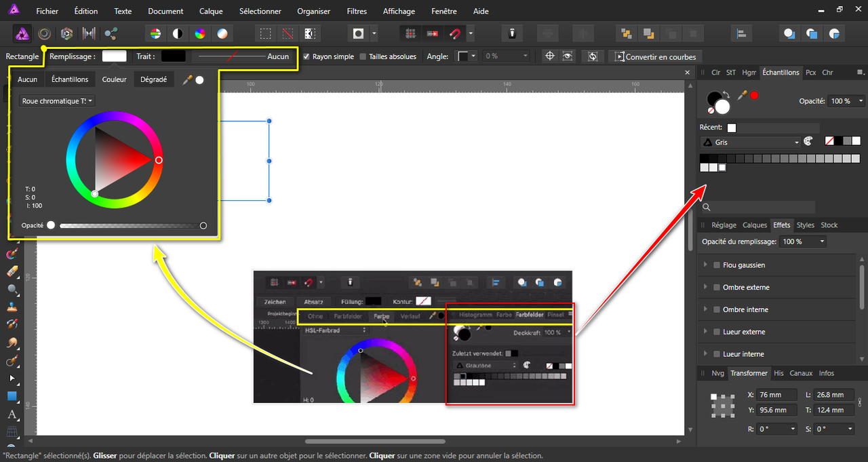868x462 pixels.
Task: Click the Convertir en courbes button
Action: tap(656, 57)
